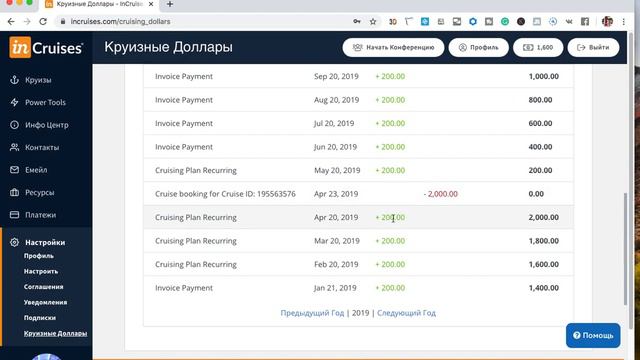Click the 0.00 balance cell

(536, 194)
